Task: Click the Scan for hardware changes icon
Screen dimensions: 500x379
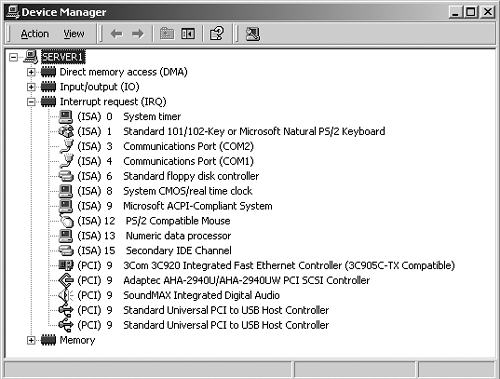Action: [253, 34]
